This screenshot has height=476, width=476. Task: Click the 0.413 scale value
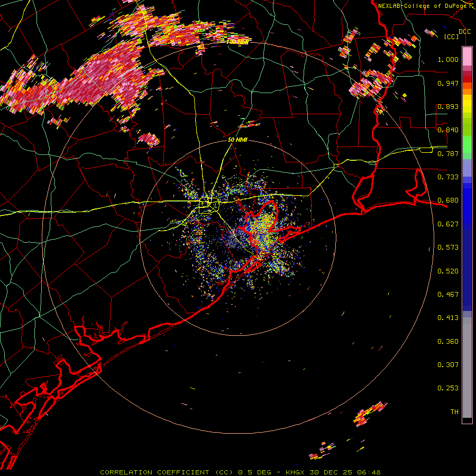coord(448,318)
